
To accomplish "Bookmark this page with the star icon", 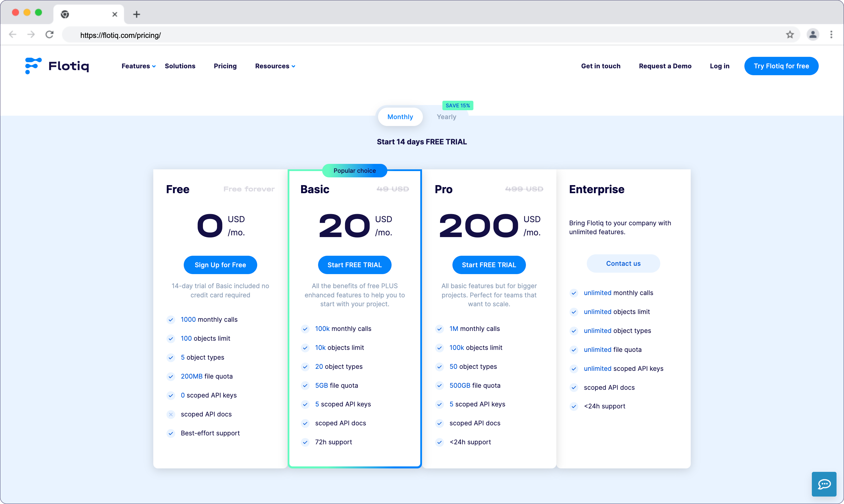I will [x=790, y=35].
